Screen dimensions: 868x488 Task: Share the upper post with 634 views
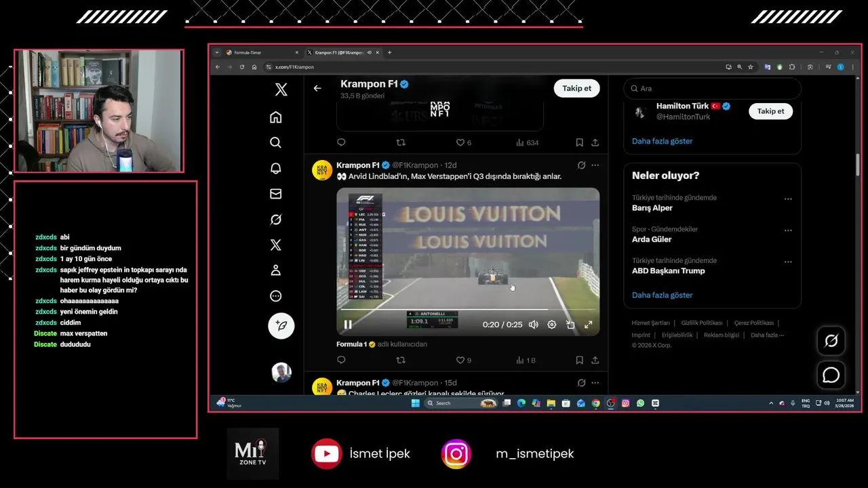coord(595,142)
